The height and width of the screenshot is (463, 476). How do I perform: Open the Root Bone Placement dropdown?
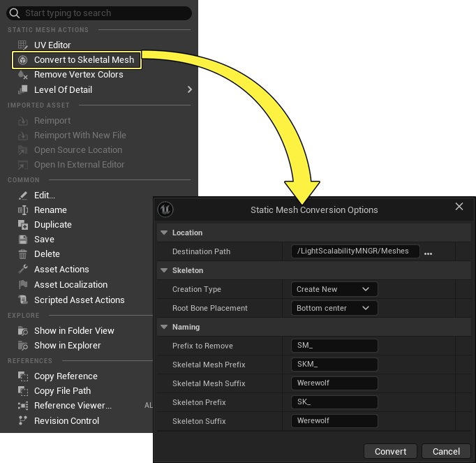(x=334, y=308)
